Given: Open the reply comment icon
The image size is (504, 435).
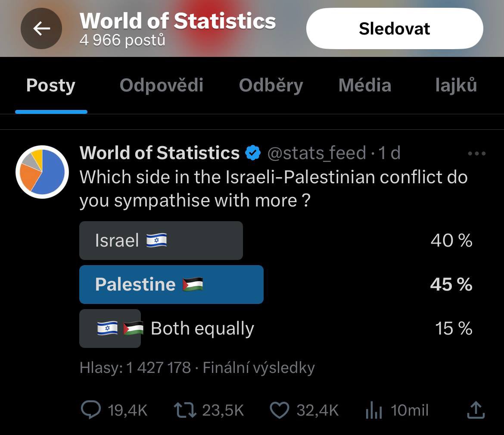Looking at the screenshot, I should pos(90,410).
